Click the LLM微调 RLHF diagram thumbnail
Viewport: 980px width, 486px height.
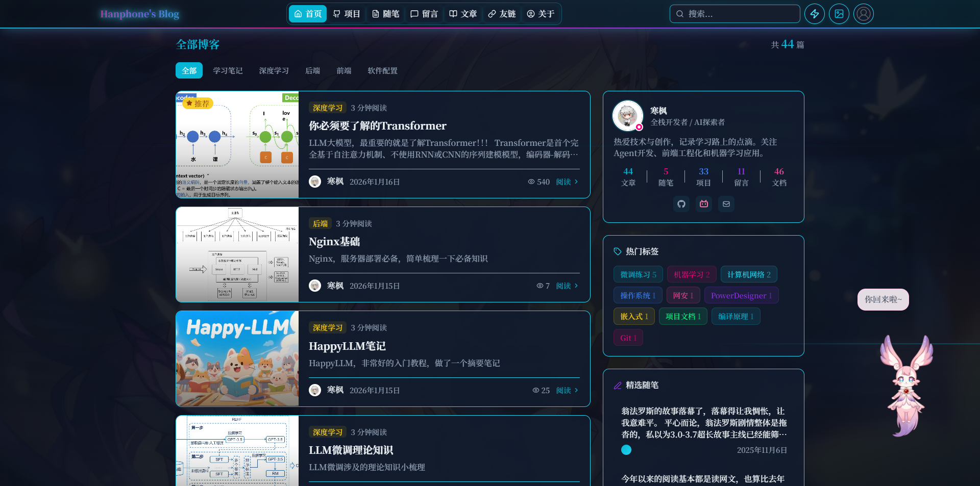point(237,451)
